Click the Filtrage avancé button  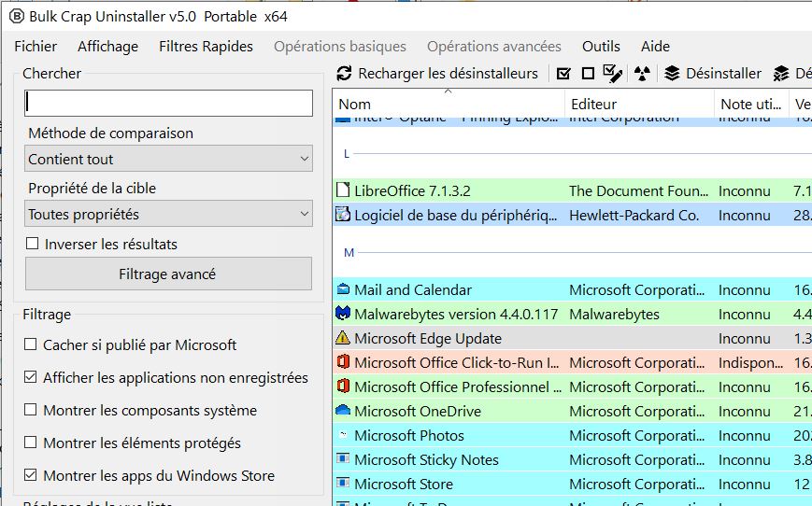(168, 274)
